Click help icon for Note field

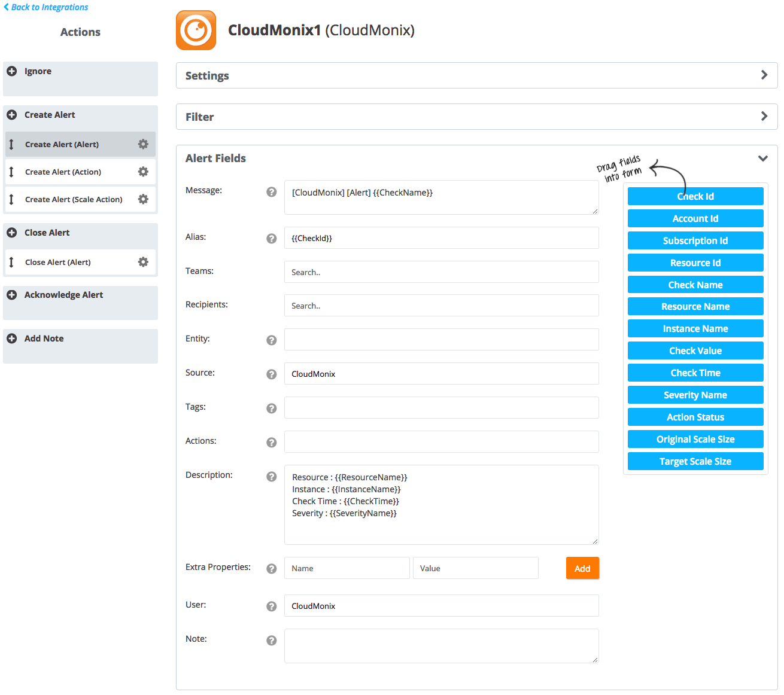272,641
